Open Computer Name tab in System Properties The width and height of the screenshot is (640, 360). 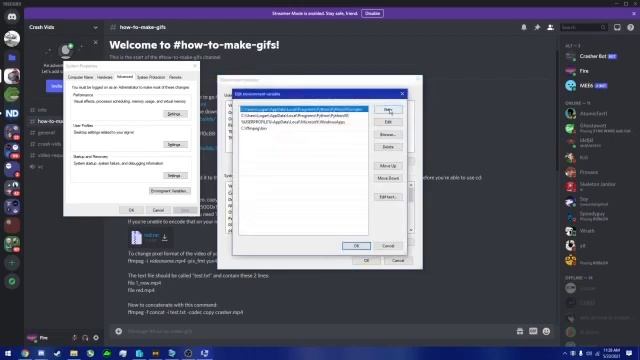(80, 77)
